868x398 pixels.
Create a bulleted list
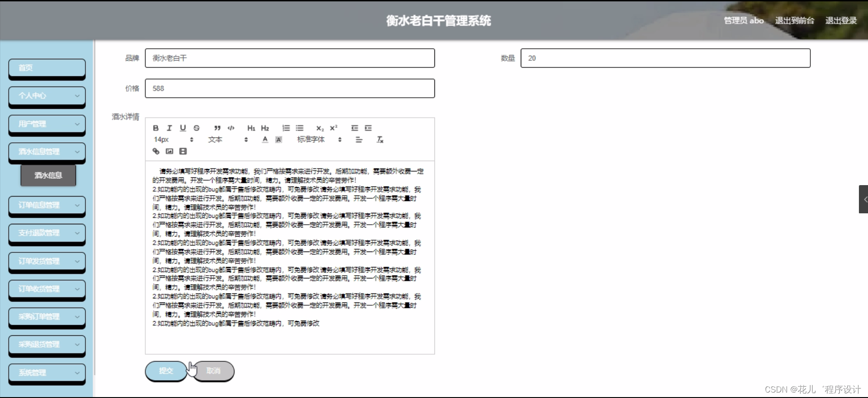[299, 128]
